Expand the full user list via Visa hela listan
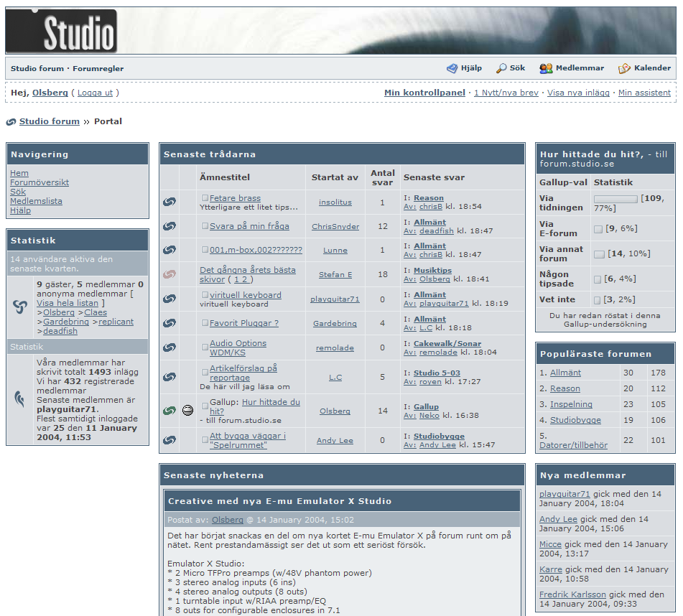The width and height of the screenshot is (683, 616). point(68,303)
